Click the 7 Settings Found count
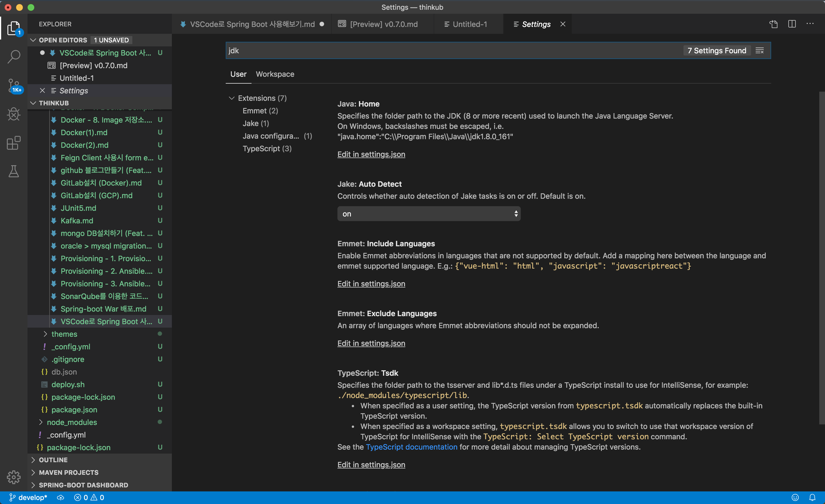Screen dimensions: 825x504 click(x=716, y=50)
